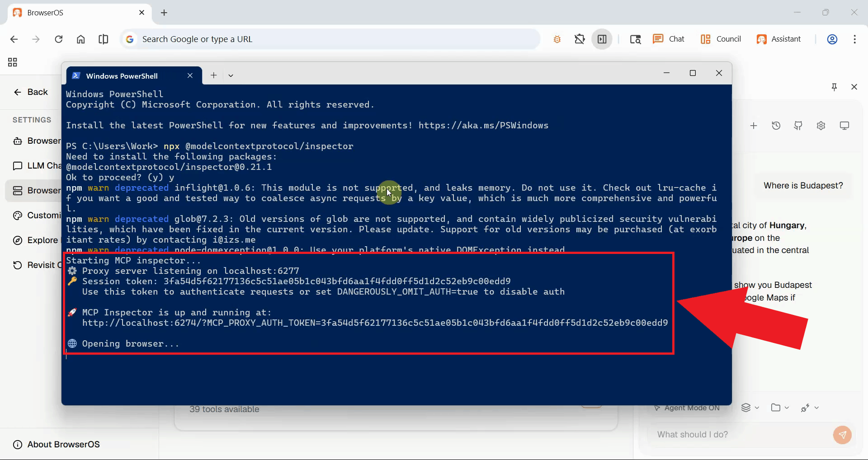Open the apps grid icon
This screenshot has width=868, height=460.
point(13,62)
